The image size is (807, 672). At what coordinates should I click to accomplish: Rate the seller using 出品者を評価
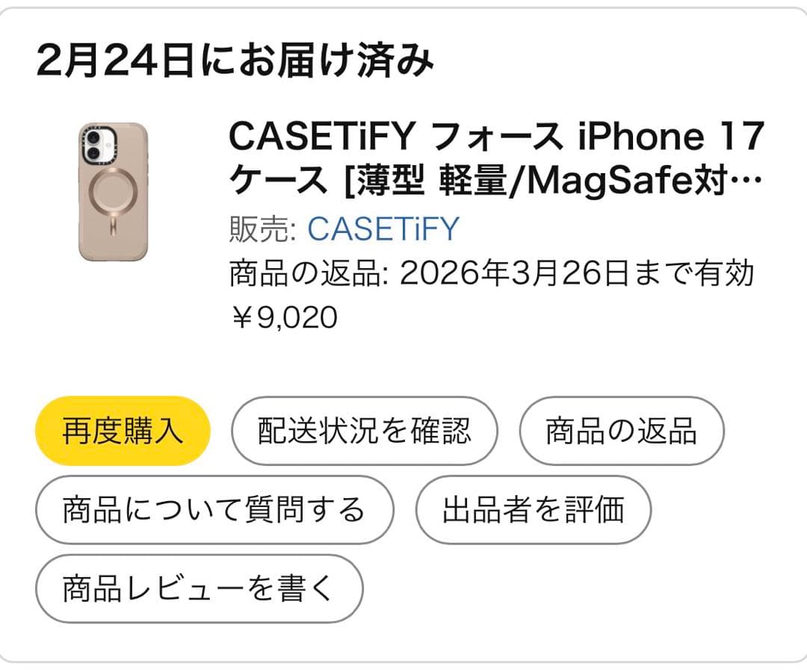pos(534,509)
